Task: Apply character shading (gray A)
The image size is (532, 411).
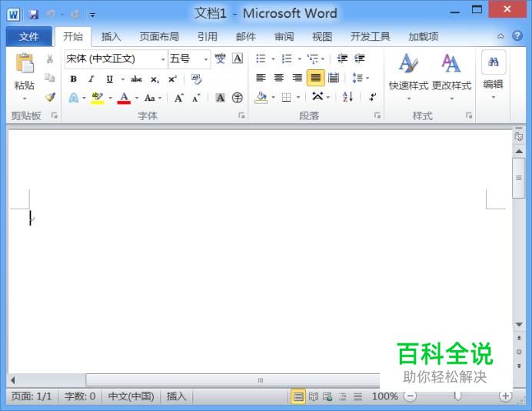Action: [x=220, y=99]
